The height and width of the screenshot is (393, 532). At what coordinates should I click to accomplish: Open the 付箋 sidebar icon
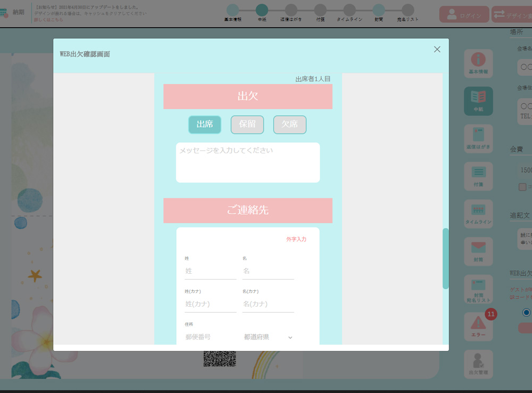[x=478, y=176]
